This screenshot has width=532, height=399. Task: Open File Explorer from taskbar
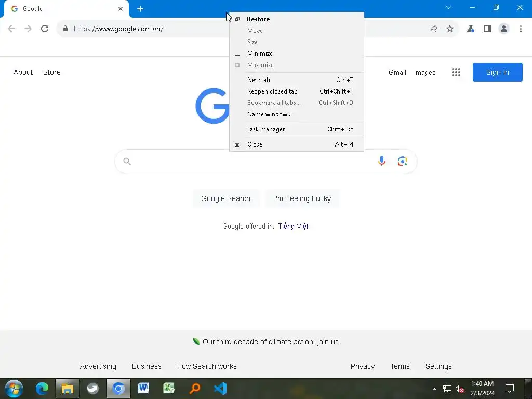(x=68, y=389)
